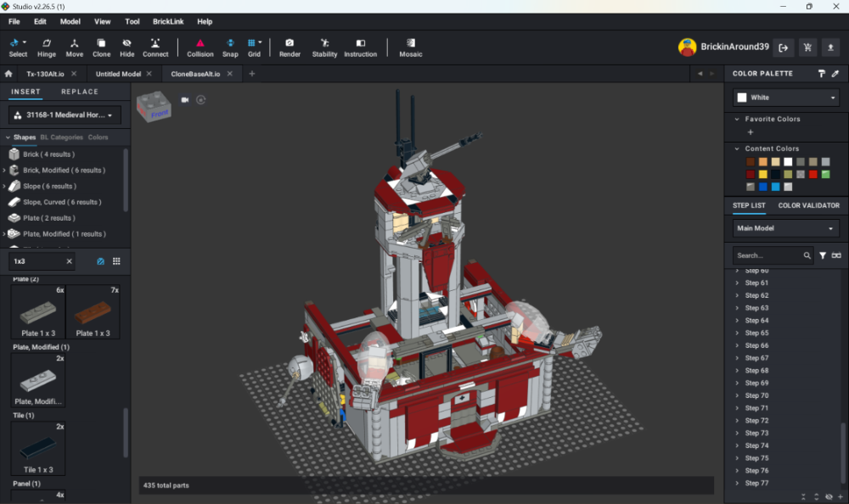This screenshot has height=504, width=849.
Task: Open the File menu
Action: (14, 22)
